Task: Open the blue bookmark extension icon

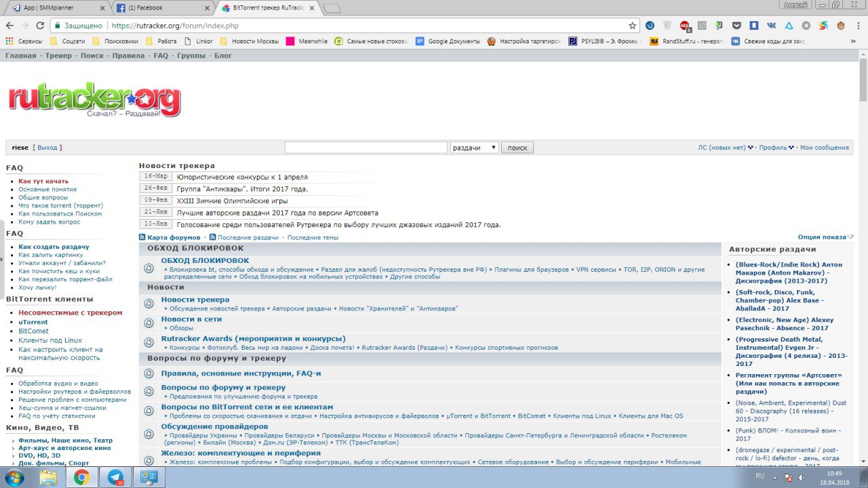Action: 754,26
